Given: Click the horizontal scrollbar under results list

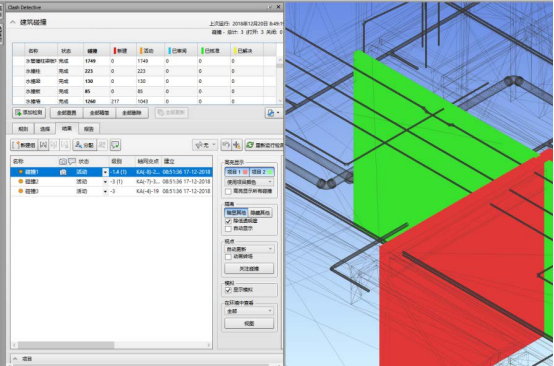Looking at the screenshot, I should 66,345.
